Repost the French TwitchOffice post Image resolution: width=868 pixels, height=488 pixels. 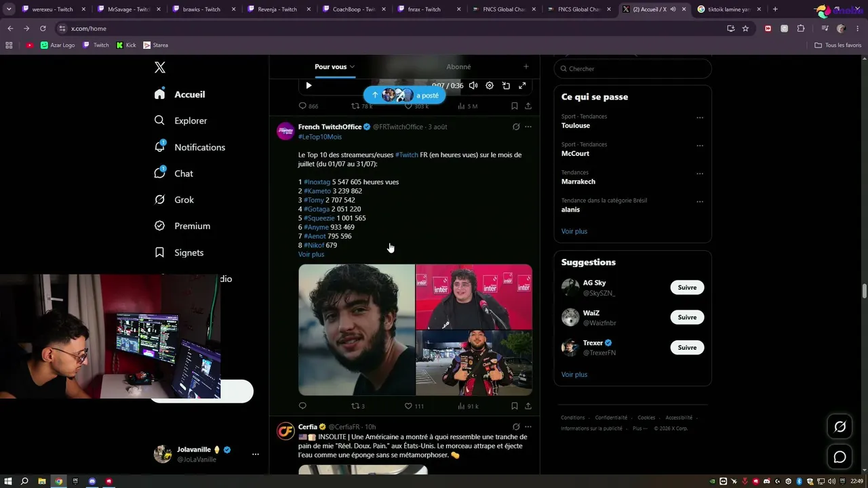357,406
